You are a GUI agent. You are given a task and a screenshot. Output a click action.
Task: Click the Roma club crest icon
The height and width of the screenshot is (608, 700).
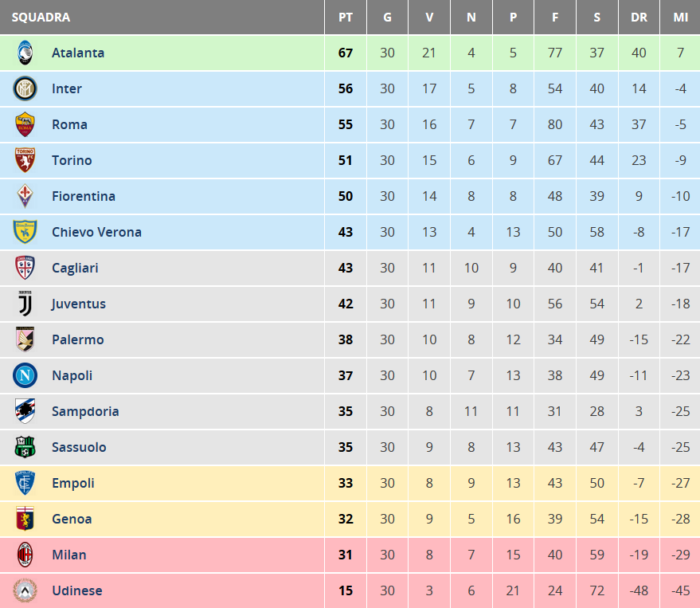[25, 124]
